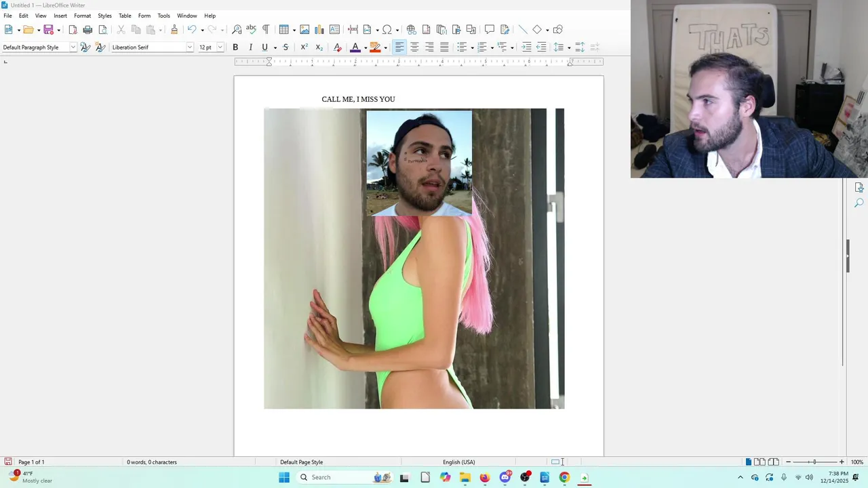This screenshot has width=868, height=488.
Task: Toggle formatting marks (pilcrow icon)
Action: 265,29
